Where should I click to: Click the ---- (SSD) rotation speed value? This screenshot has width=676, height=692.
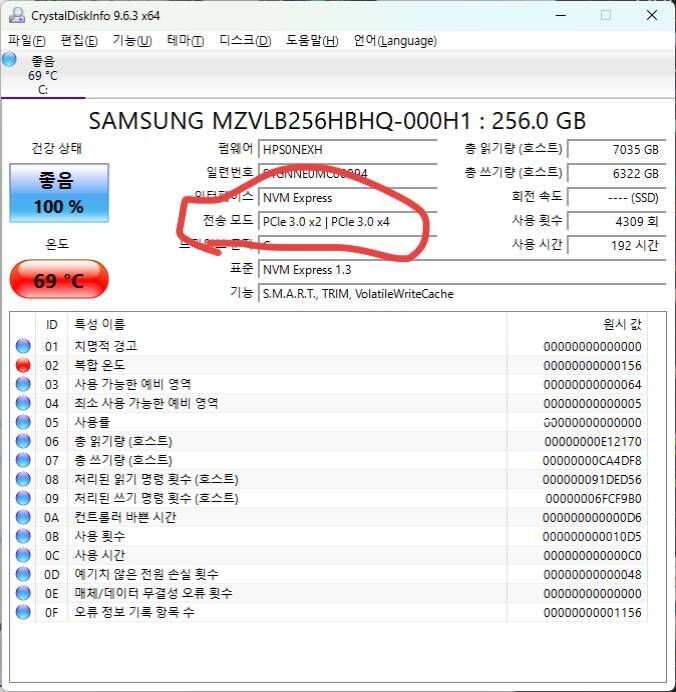(616, 197)
